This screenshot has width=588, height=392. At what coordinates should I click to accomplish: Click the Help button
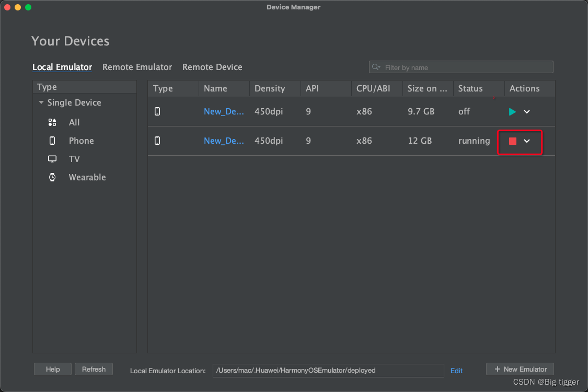click(x=52, y=369)
